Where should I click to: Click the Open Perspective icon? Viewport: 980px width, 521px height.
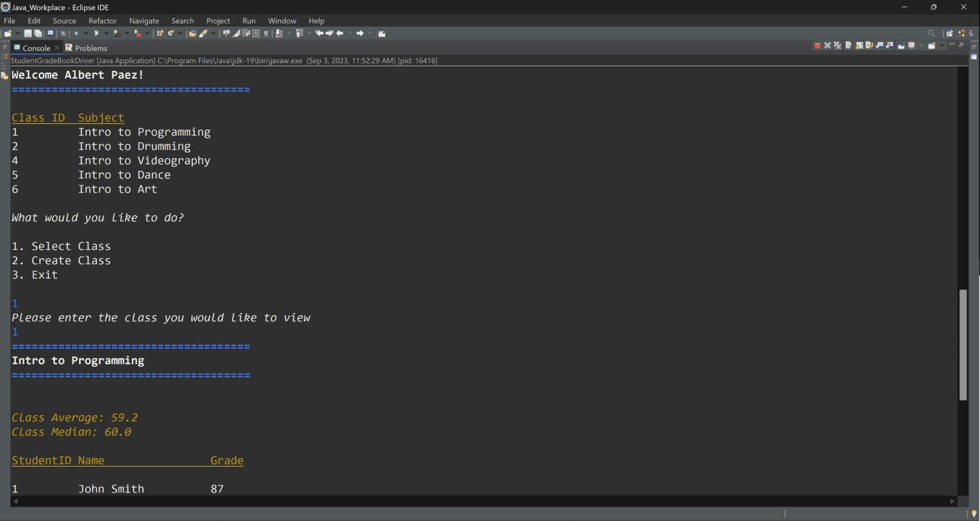(x=949, y=33)
